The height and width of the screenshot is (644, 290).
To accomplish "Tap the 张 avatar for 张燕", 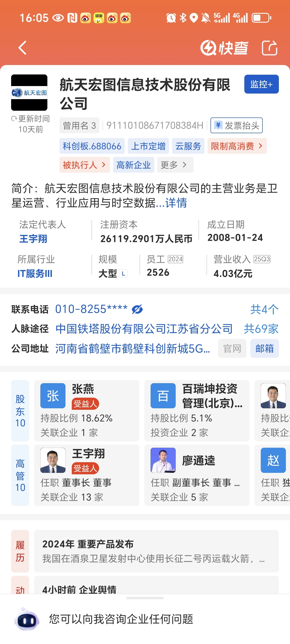I will point(53,396).
